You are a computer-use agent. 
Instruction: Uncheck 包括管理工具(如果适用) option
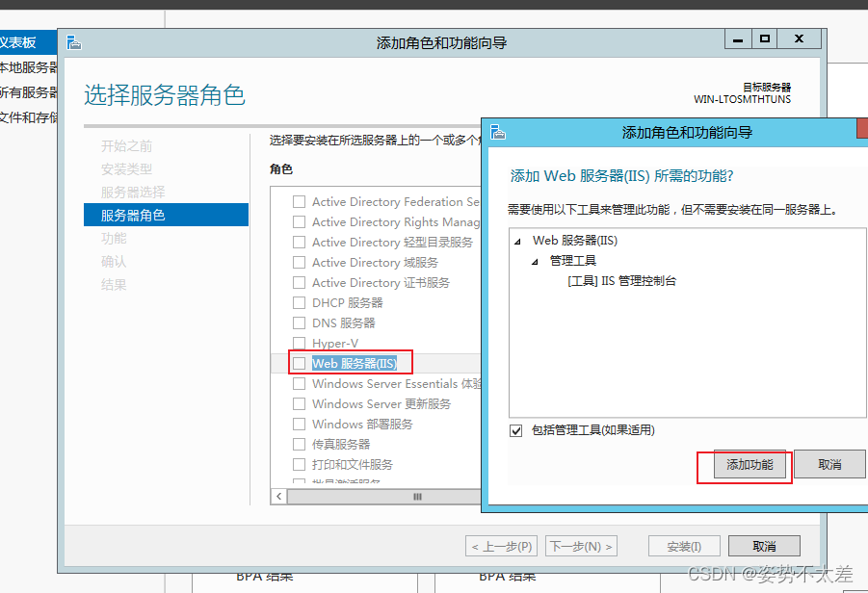[516, 430]
